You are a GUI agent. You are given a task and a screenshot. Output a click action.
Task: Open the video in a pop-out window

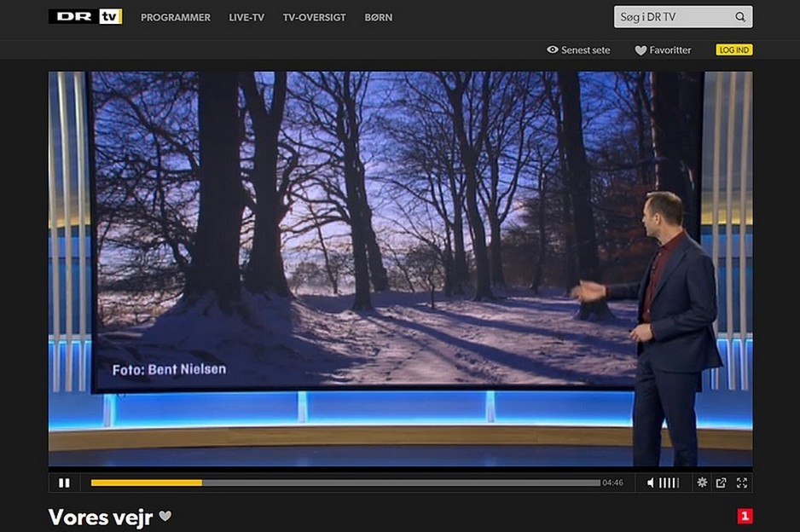click(721, 483)
